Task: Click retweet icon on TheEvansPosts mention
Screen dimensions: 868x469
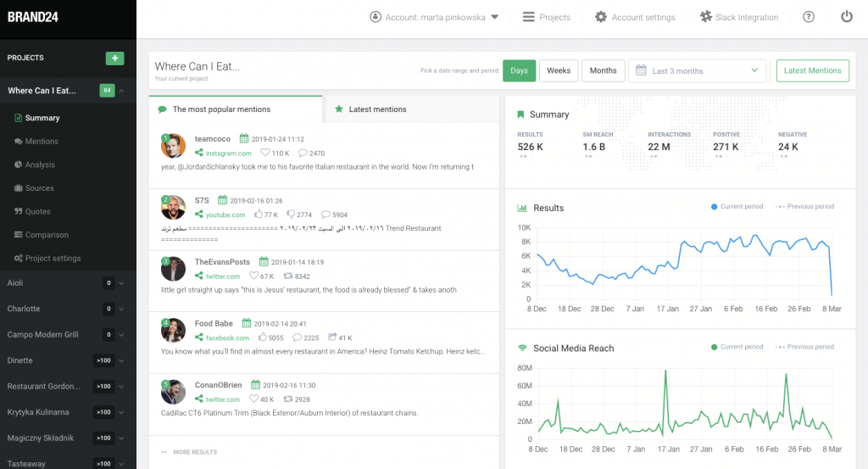Action: [x=288, y=276]
